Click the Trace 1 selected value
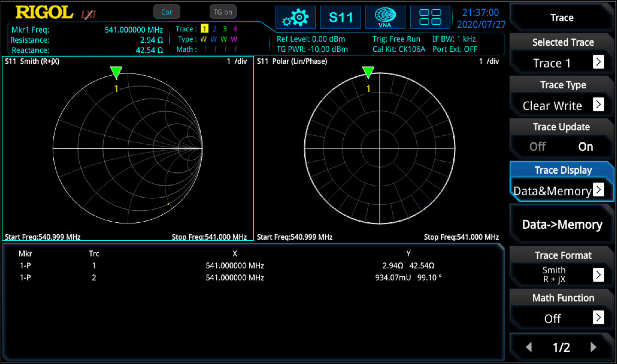This screenshot has width=617, height=364. (x=552, y=63)
